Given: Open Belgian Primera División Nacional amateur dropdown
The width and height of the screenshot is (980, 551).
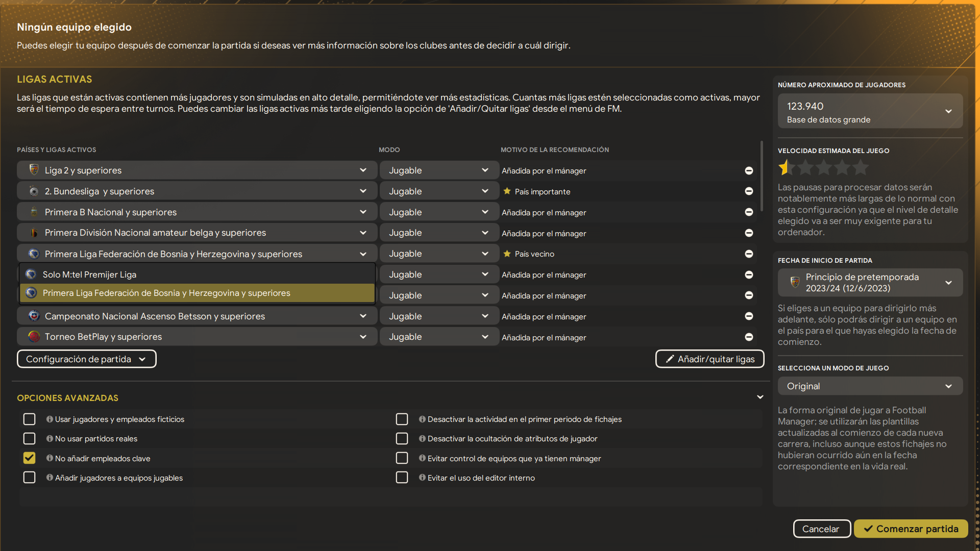Looking at the screenshot, I should click(x=197, y=233).
